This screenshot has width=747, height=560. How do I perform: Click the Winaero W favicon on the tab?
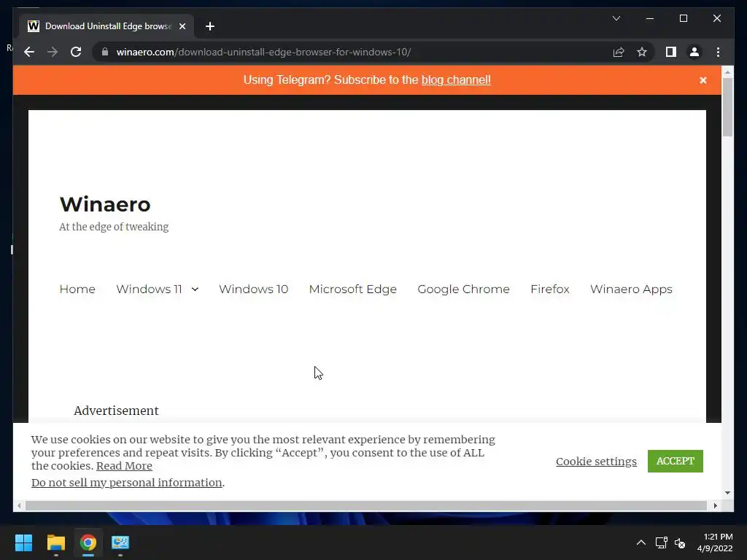(34, 26)
